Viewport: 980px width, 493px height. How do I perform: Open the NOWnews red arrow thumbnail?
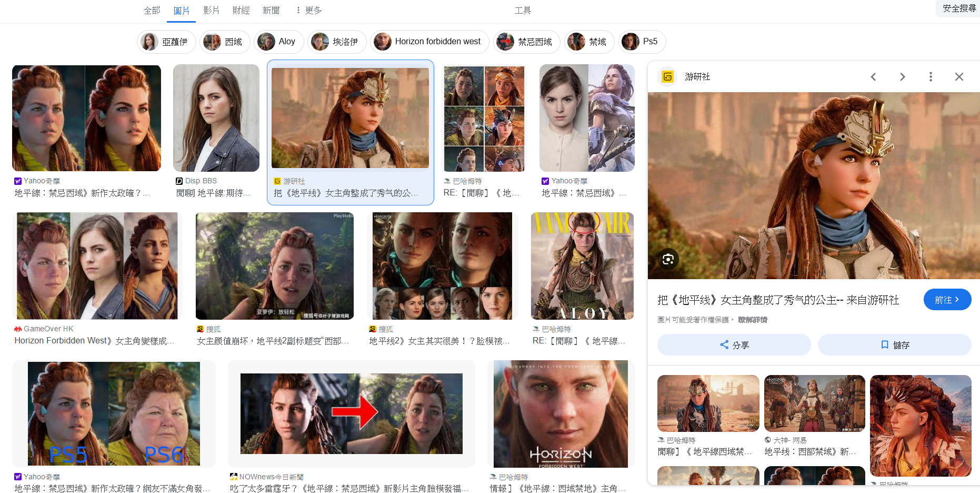[x=352, y=413]
